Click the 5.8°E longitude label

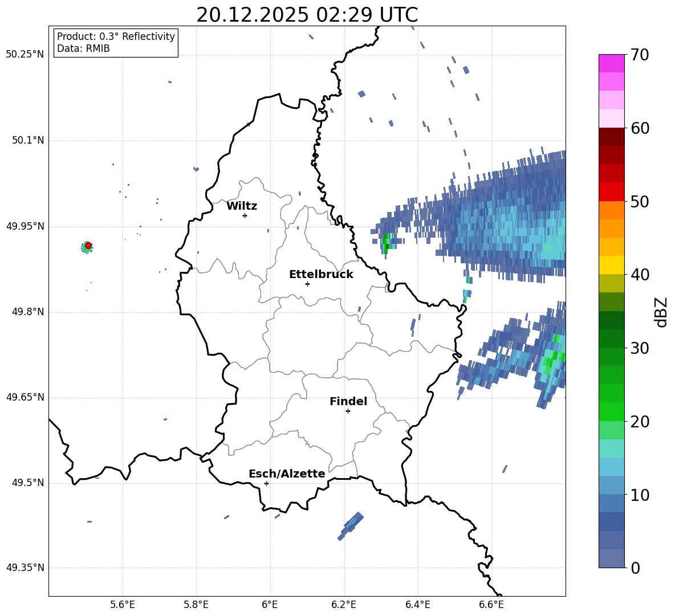(196, 605)
